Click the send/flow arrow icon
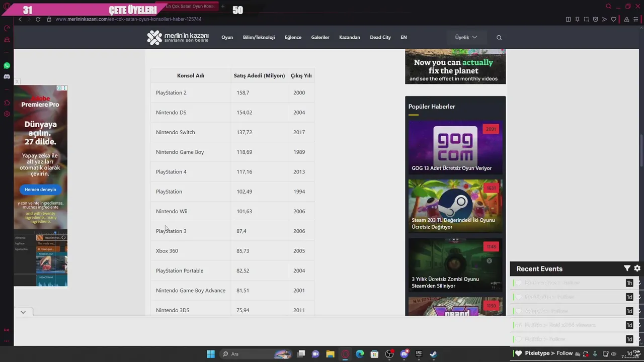This screenshot has width=644, height=362. point(604,19)
